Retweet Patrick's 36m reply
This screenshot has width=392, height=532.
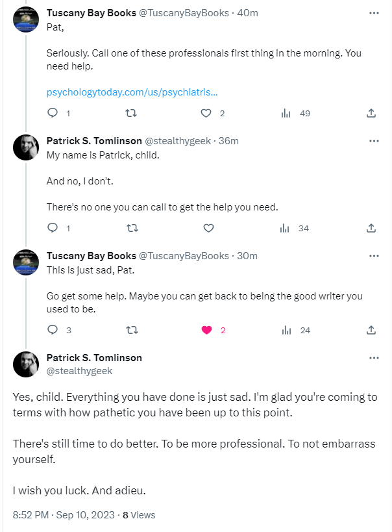tap(130, 228)
